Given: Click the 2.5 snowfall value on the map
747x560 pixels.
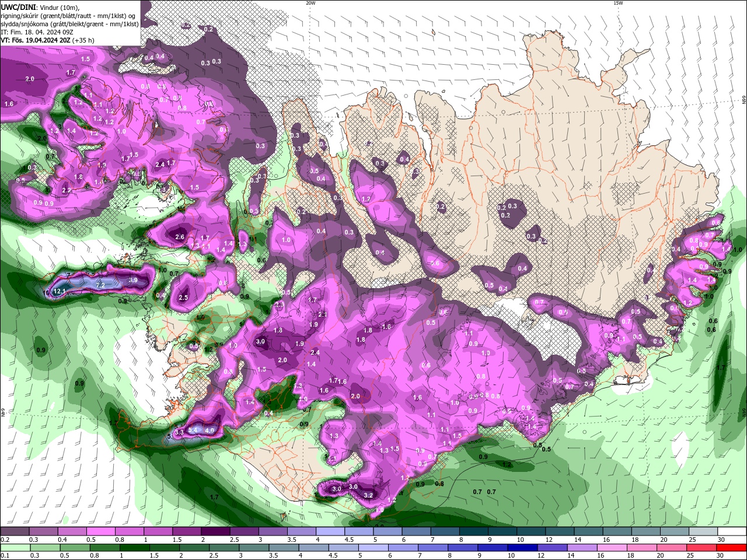Looking at the screenshot, I should pyautogui.click(x=183, y=297).
